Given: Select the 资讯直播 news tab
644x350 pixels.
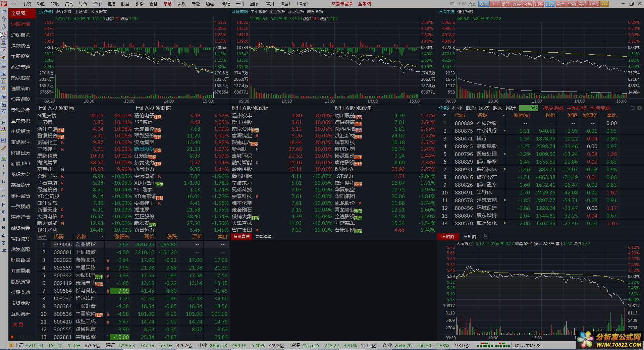Looking at the screenshot, I should (241, 237).
